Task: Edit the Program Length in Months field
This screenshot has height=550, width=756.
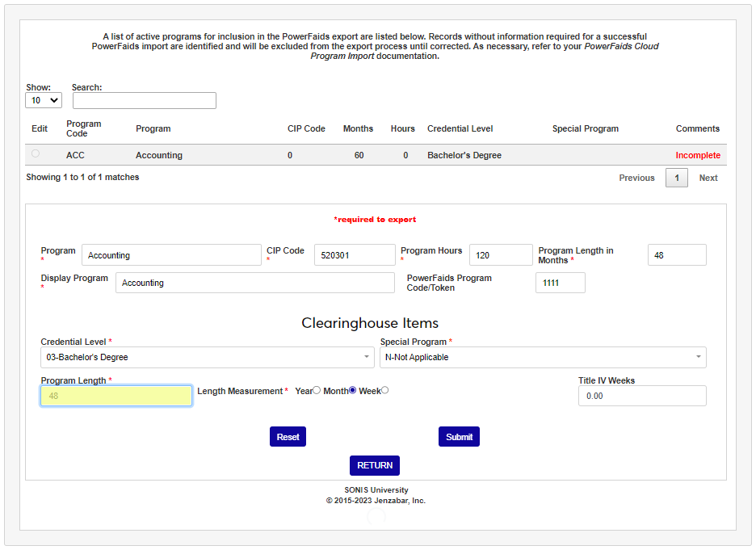Action: pos(677,255)
